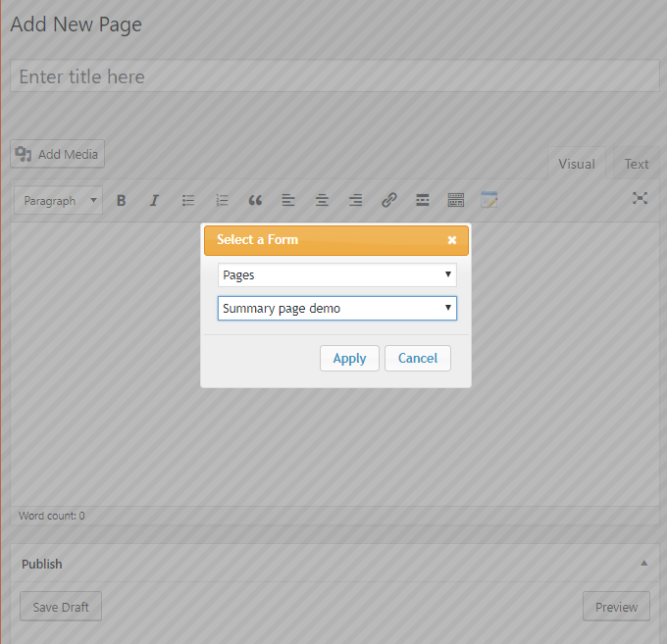Toggle the toolbar kitchen sink
667x644 pixels.
click(x=456, y=200)
